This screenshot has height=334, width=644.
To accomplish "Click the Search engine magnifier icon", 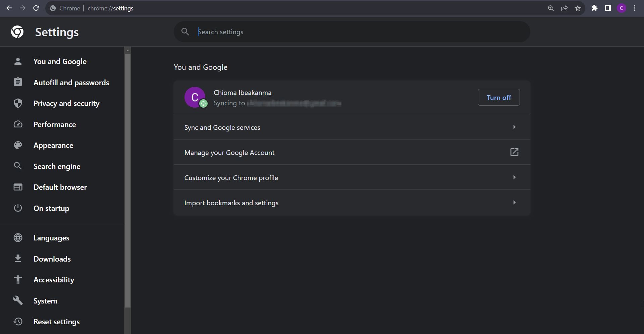I will click(18, 166).
